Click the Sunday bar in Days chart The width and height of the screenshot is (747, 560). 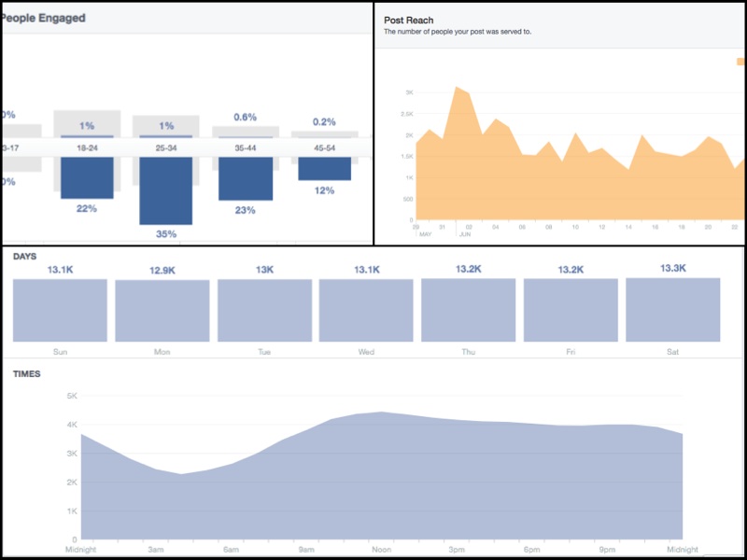60,311
